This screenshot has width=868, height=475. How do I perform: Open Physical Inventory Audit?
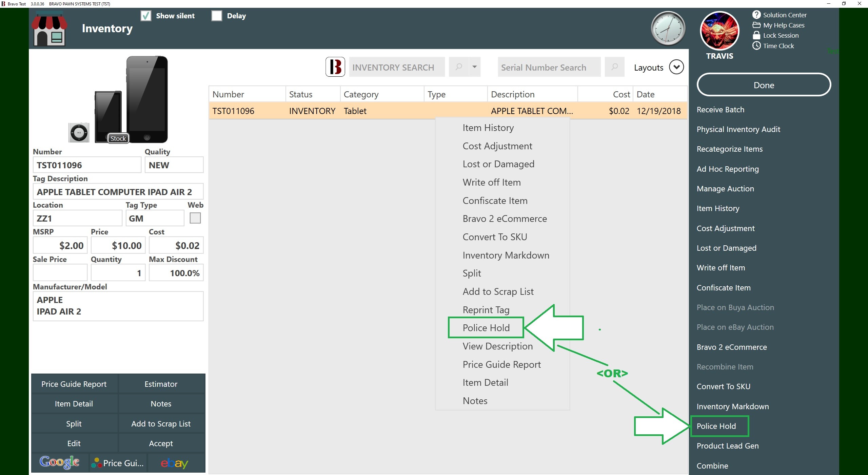coord(738,129)
